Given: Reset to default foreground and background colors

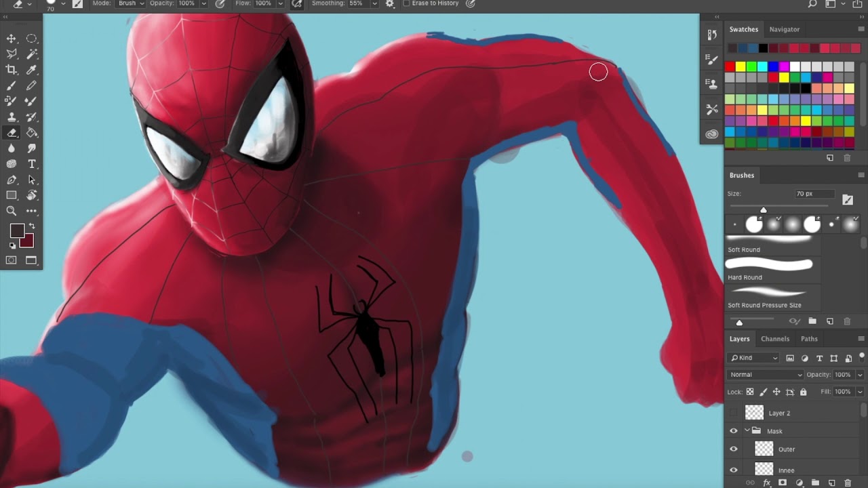Looking at the screenshot, I should pos(13,246).
